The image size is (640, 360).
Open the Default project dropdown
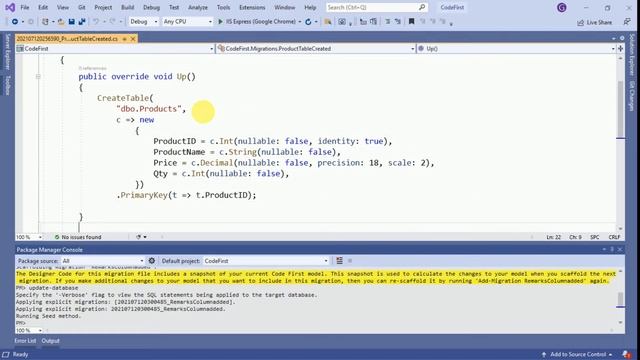[x=266, y=260]
